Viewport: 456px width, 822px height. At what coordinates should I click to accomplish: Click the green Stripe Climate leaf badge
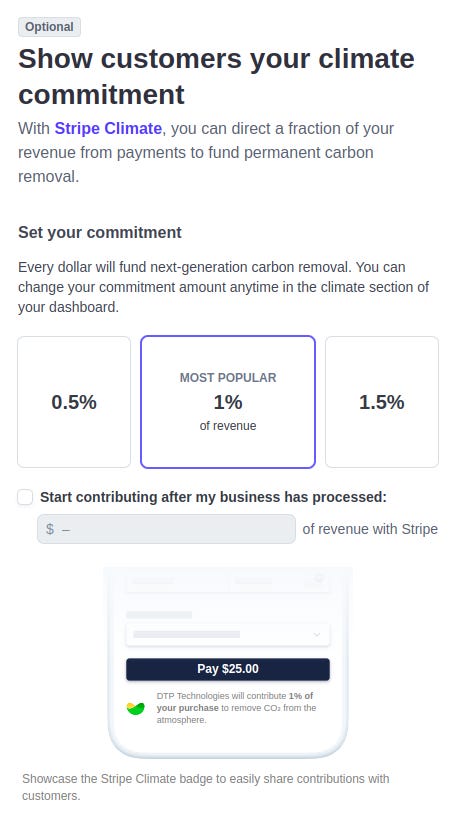(136, 709)
